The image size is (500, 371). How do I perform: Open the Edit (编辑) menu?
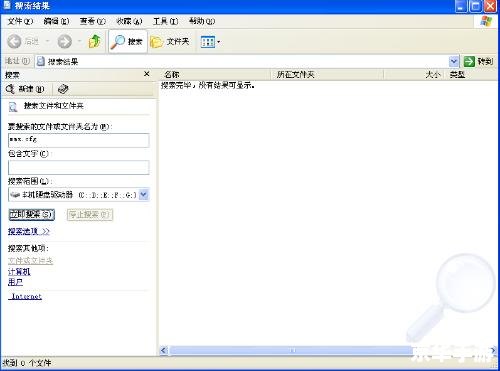coord(56,21)
